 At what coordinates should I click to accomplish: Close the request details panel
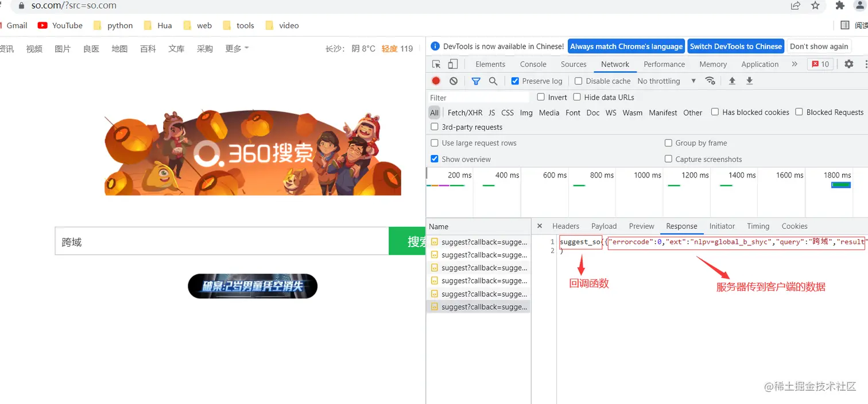pos(540,226)
